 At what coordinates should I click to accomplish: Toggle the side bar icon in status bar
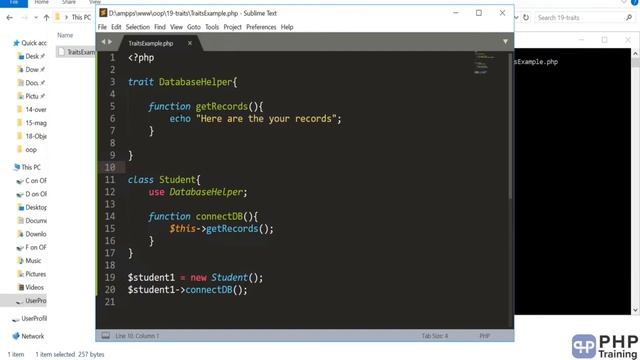point(105,336)
